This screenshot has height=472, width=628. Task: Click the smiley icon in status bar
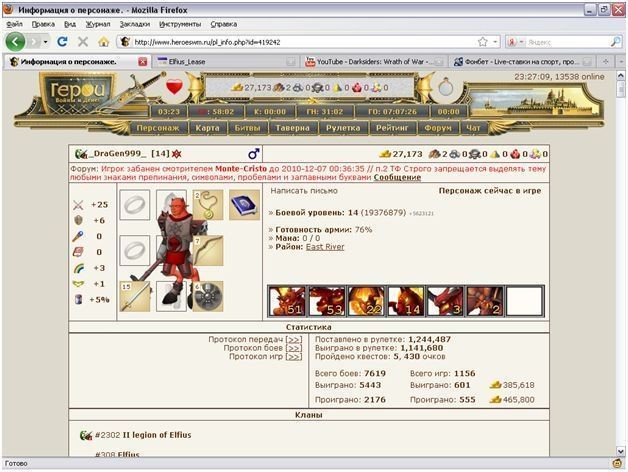point(617,464)
